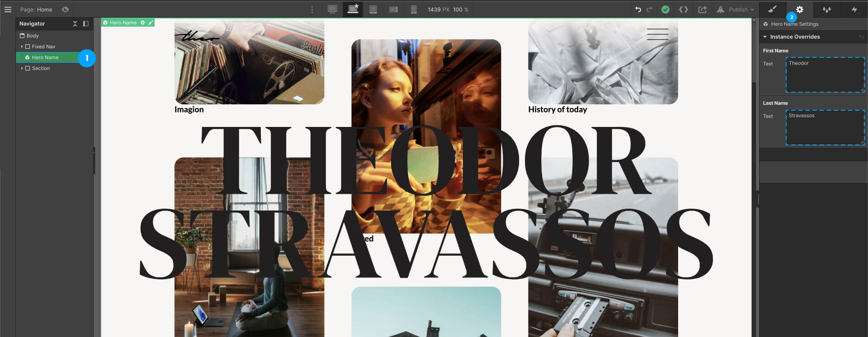
Task: Redo the last undone change
Action: pyautogui.click(x=649, y=9)
